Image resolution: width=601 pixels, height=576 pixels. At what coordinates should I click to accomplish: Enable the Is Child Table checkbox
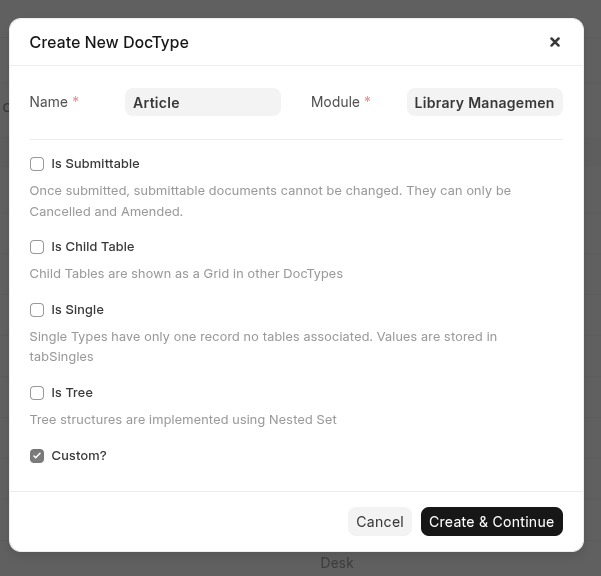(x=37, y=247)
